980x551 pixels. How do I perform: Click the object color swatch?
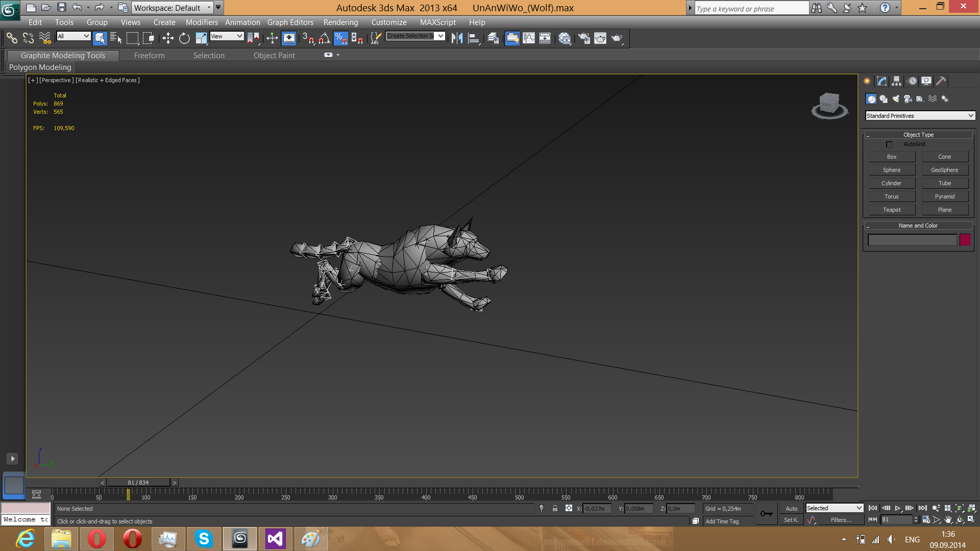[965, 240]
